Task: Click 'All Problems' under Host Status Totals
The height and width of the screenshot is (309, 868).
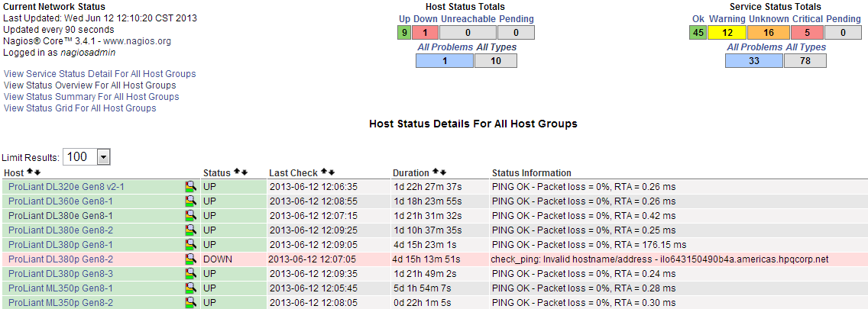Action: coord(445,47)
